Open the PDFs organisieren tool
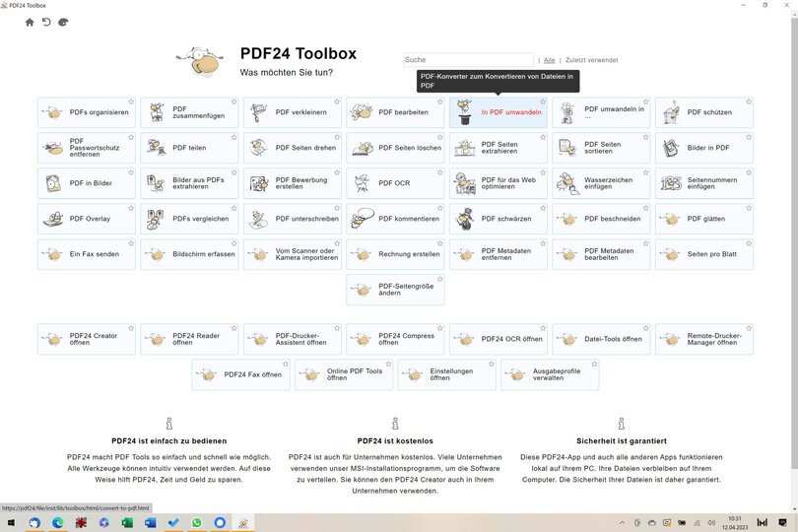The image size is (798, 532). point(87,112)
